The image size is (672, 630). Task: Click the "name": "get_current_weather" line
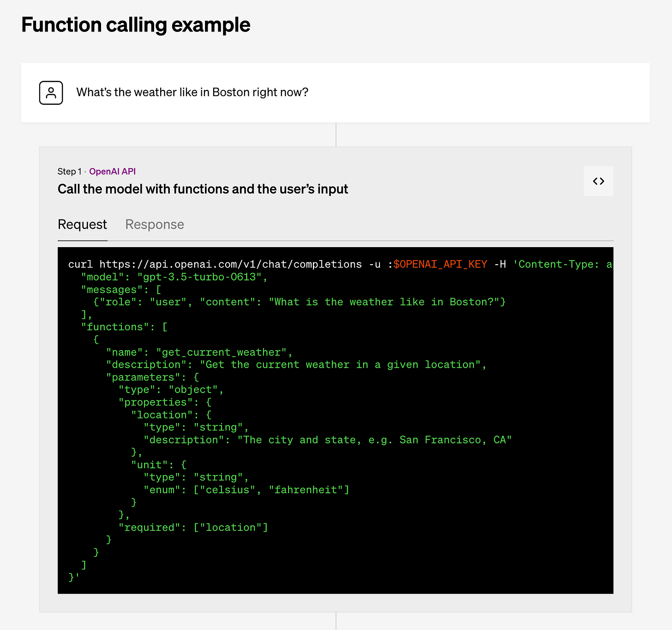199,352
